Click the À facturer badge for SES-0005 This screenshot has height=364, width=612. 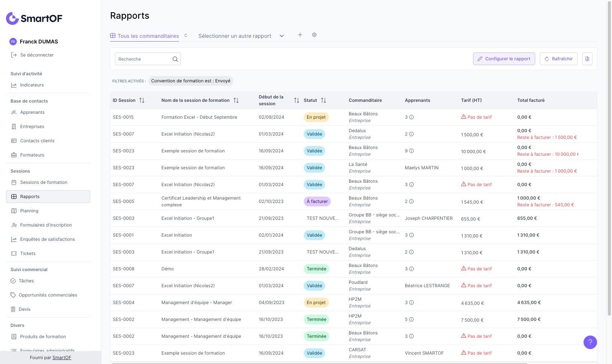pyautogui.click(x=317, y=201)
